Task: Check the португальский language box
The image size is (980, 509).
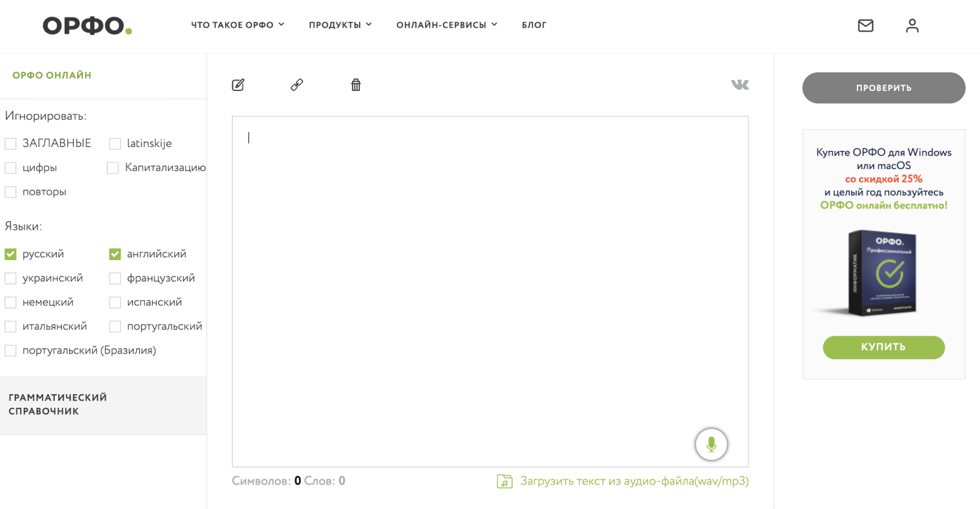Action: (x=115, y=326)
